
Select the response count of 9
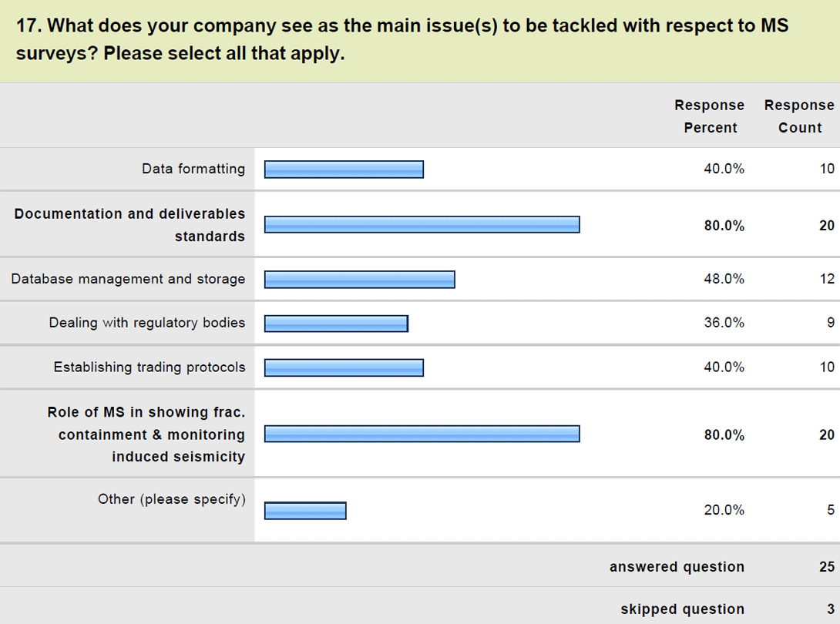[x=830, y=323]
